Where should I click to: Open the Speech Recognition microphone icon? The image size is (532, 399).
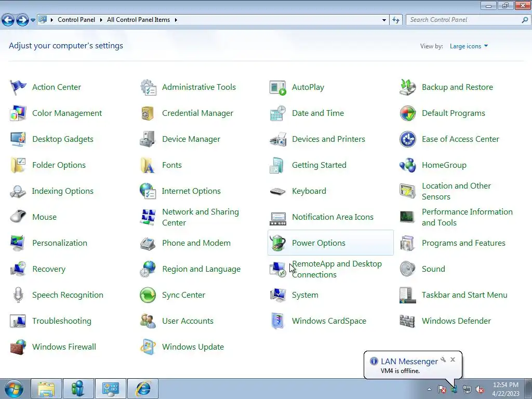(18, 295)
